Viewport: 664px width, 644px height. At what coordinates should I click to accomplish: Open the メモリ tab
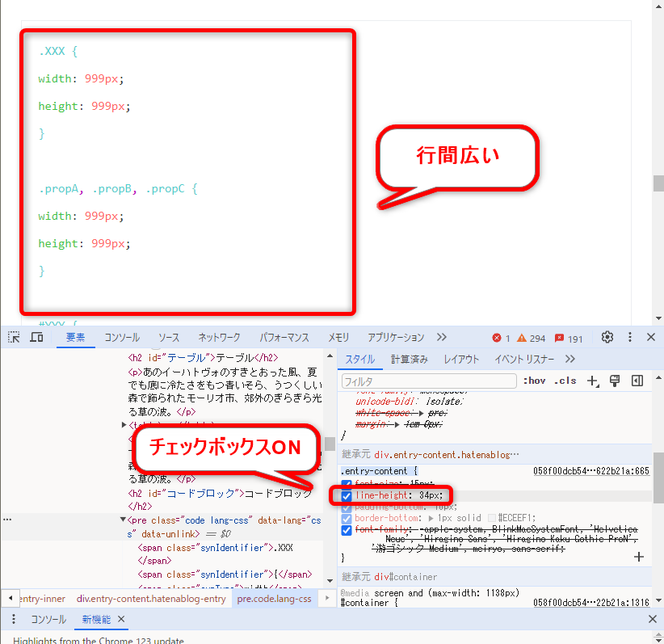tap(338, 337)
